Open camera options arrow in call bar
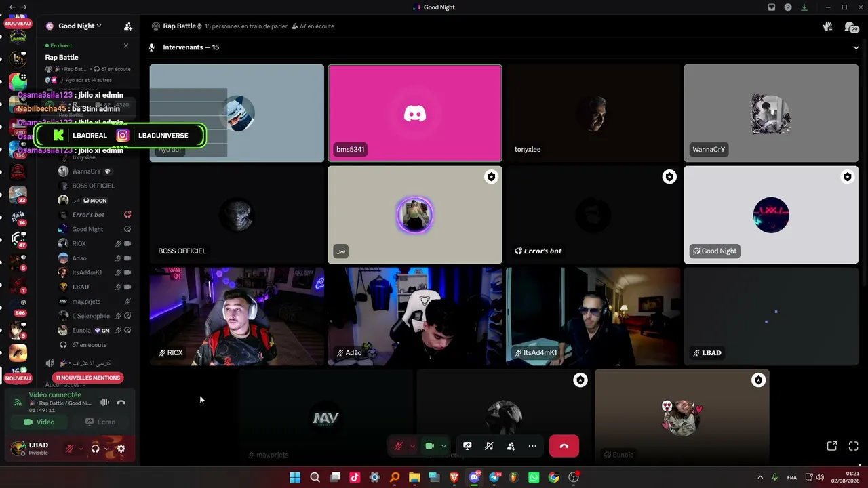The height and width of the screenshot is (488, 868). (443, 446)
